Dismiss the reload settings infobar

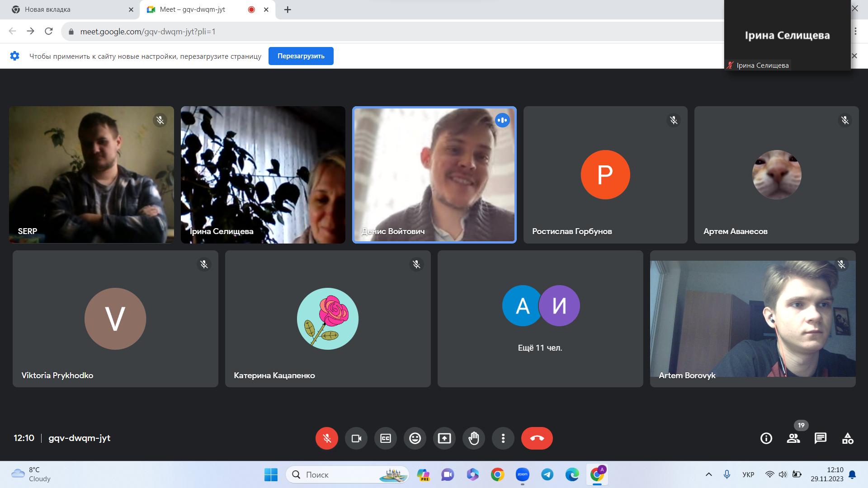click(x=854, y=56)
